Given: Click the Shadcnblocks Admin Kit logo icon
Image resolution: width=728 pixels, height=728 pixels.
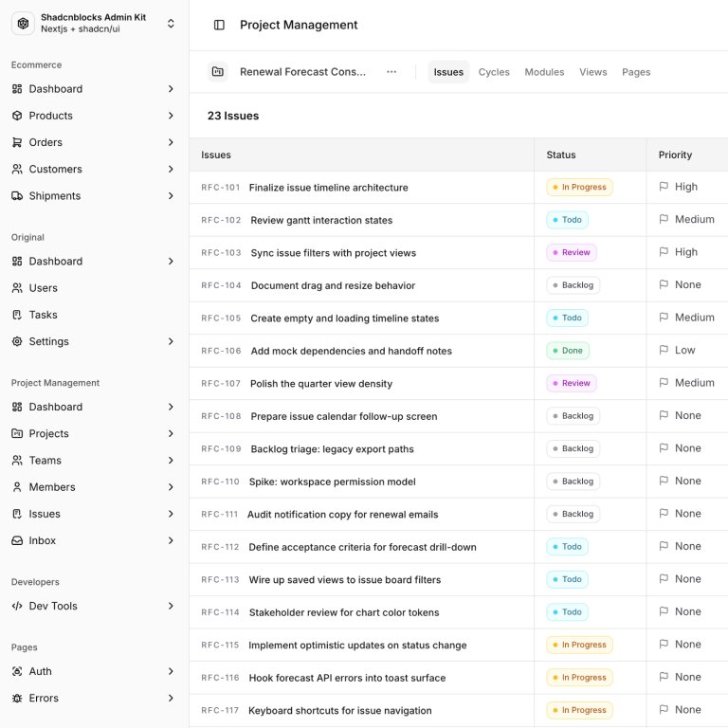Looking at the screenshot, I should click(23, 23).
